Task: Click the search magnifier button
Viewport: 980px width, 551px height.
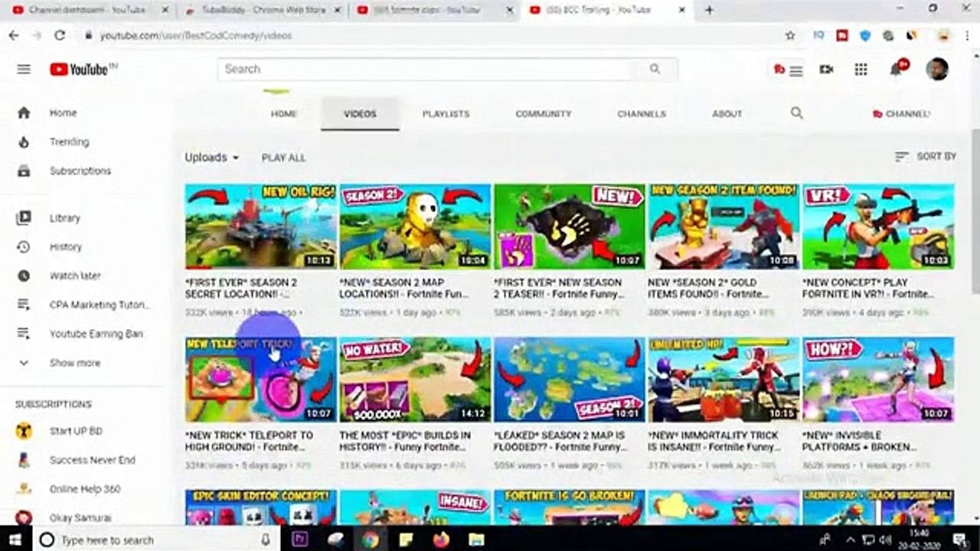Action: (x=655, y=69)
